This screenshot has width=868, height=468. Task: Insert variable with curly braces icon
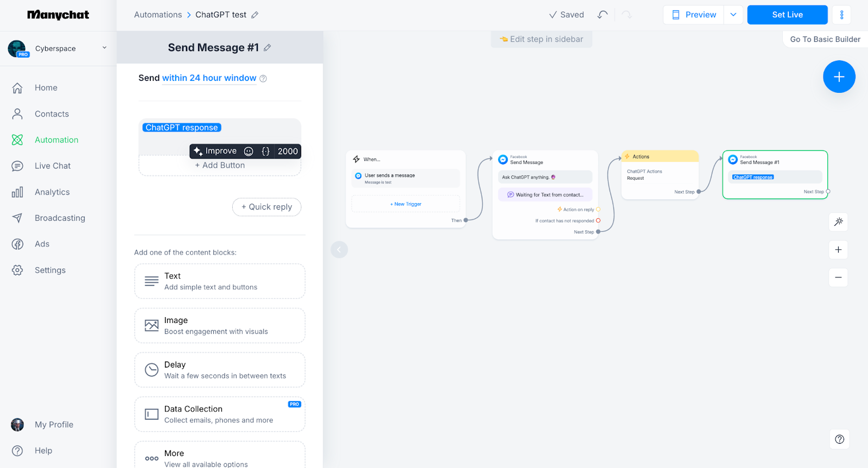pyautogui.click(x=266, y=151)
